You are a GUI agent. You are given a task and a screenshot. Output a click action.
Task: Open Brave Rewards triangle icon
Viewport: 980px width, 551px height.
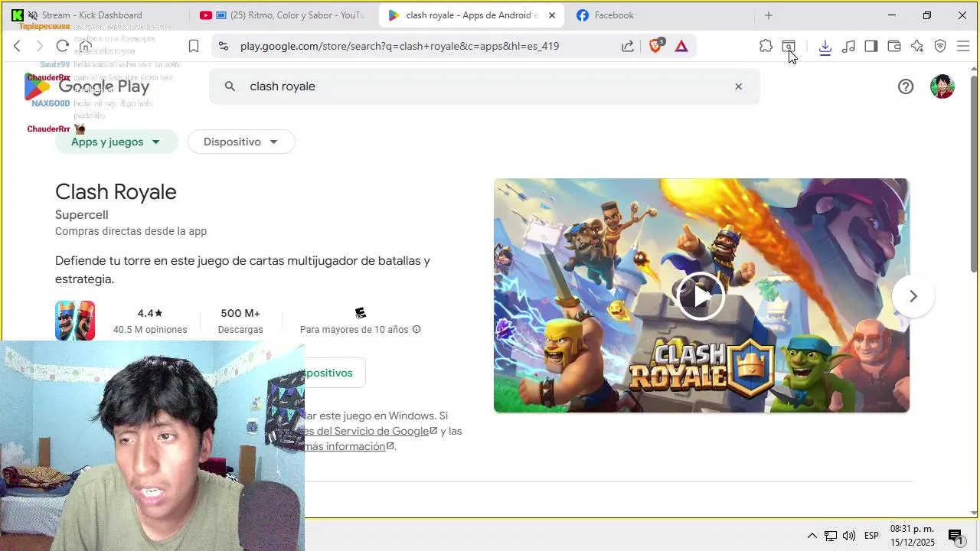(x=681, y=46)
